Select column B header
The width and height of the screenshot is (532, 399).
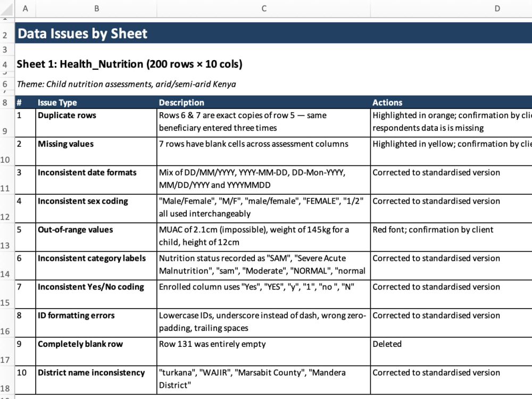click(x=96, y=9)
